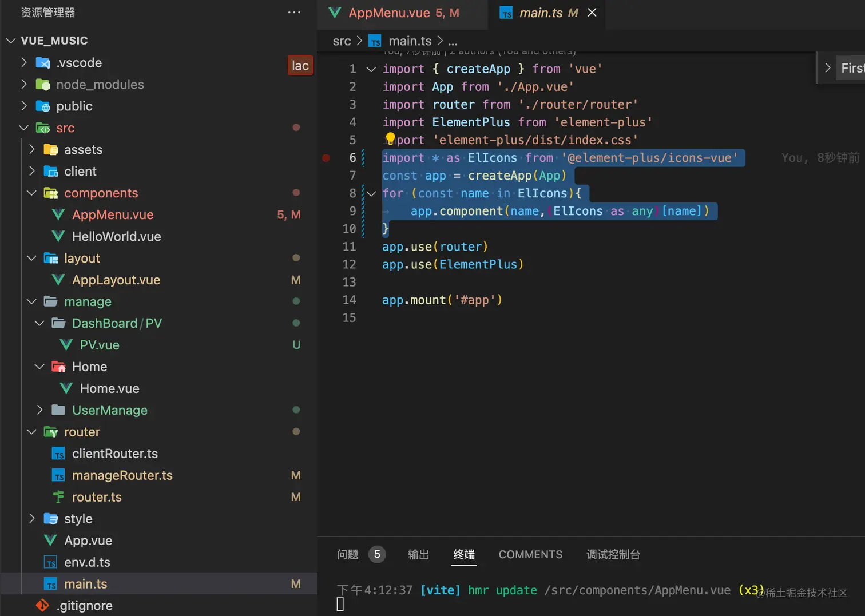Fold the for loop at line 8

pyautogui.click(x=371, y=194)
